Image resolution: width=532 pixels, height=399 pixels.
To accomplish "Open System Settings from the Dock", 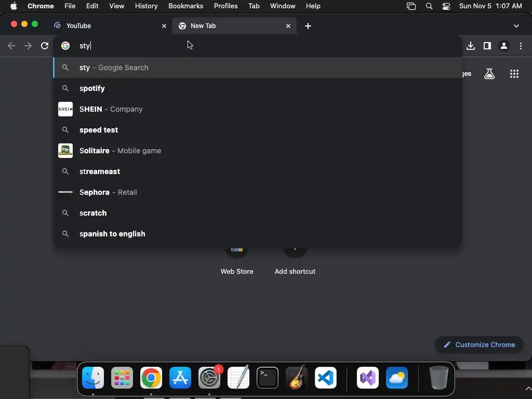I will (x=209, y=378).
